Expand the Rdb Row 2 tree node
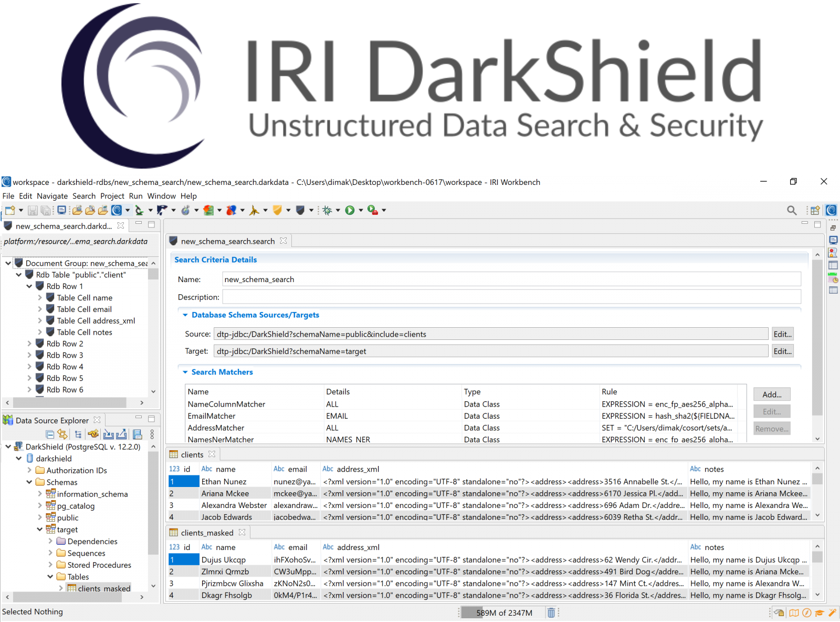 tap(29, 344)
